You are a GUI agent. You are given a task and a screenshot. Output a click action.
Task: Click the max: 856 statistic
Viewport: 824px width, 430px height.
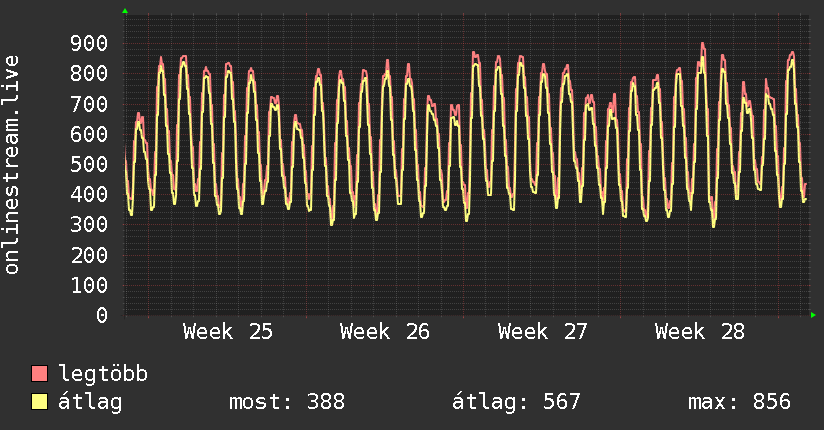click(x=739, y=402)
